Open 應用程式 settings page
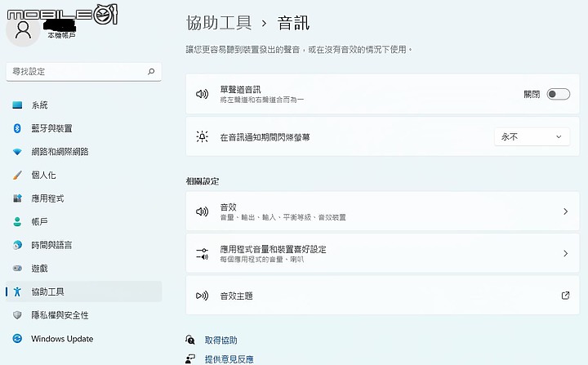The image size is (588, 365). (83, 198)
